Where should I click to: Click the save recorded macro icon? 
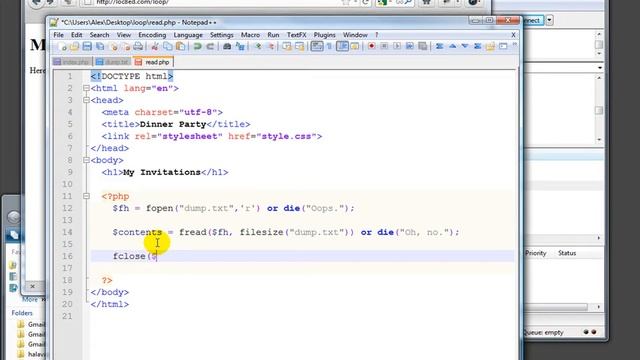pos(423,47)
